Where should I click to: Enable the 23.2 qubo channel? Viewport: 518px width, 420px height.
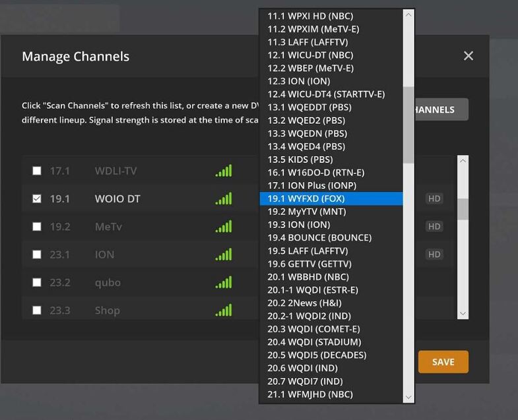click(x=37, y=282)
